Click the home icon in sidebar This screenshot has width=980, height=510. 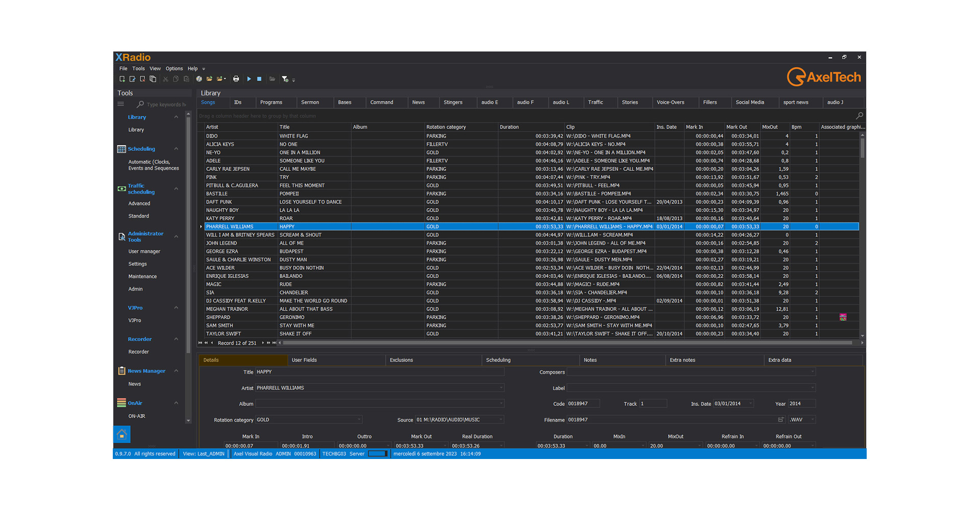point(122,435)
